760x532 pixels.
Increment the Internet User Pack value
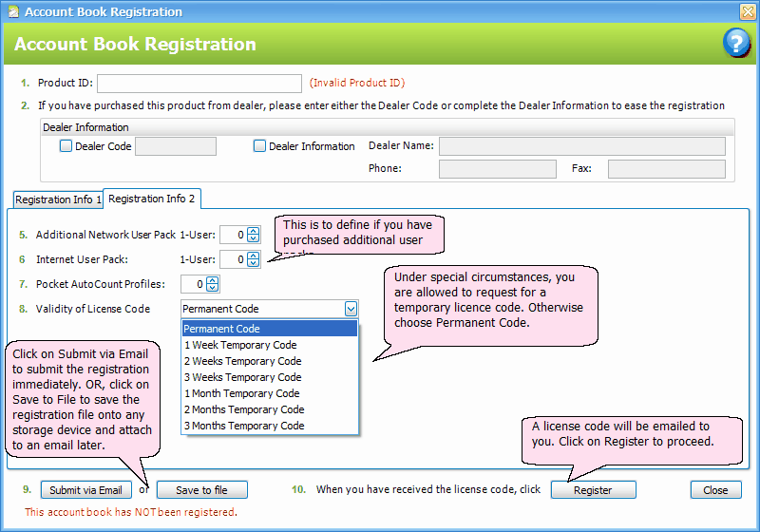pos(254,256)
